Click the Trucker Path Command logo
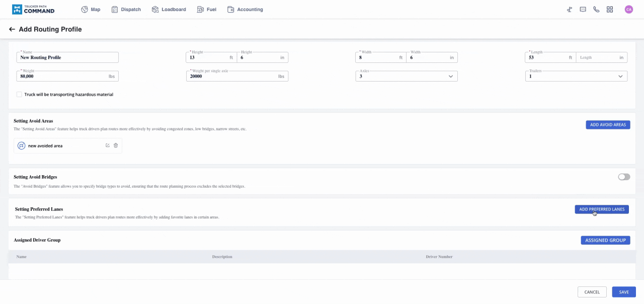This screenshot has width=644, height=304. tap(33, 10)
